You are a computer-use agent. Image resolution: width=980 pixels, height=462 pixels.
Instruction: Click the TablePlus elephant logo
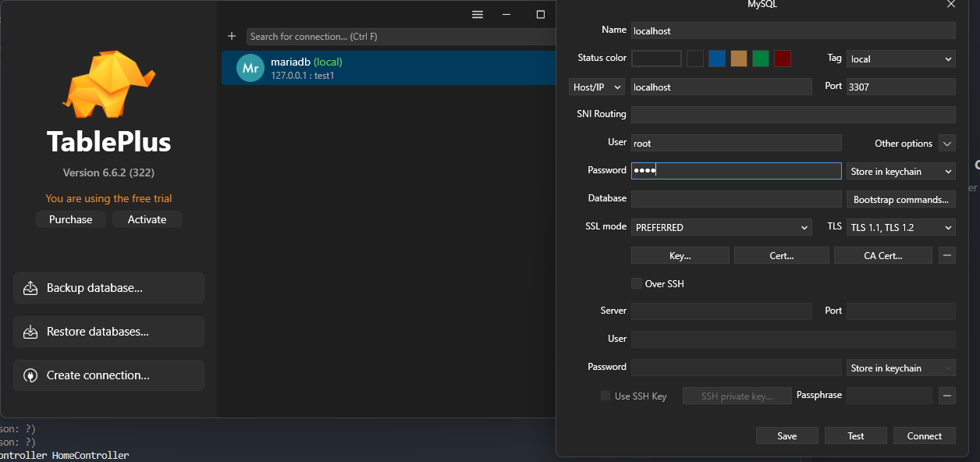click(108, 84)
